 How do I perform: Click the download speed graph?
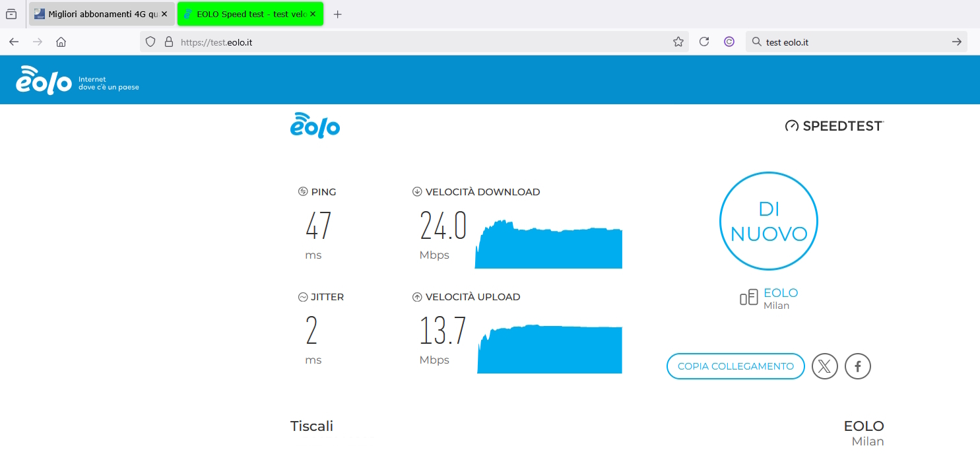(548, 244)
